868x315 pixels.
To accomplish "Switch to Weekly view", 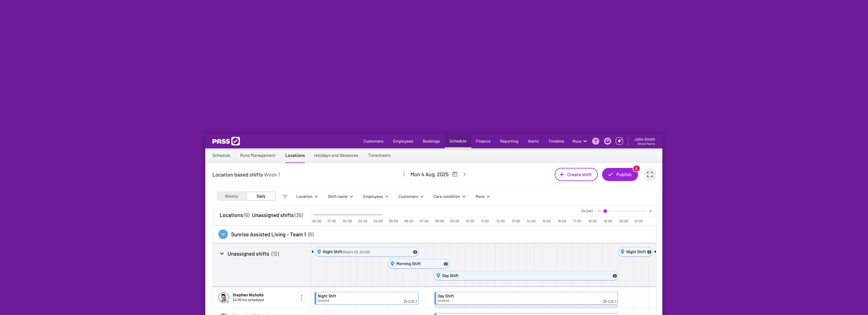I will coord(231,196).
